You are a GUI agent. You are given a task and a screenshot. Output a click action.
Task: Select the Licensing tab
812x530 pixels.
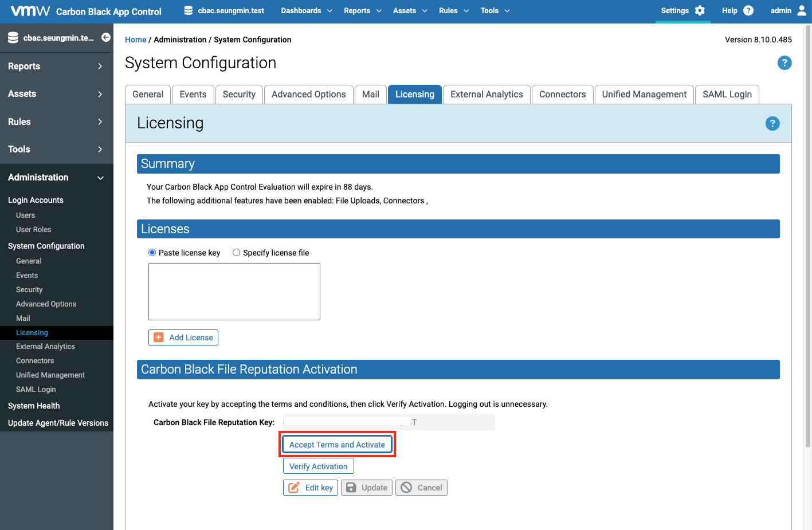click(x=415, y=95)
